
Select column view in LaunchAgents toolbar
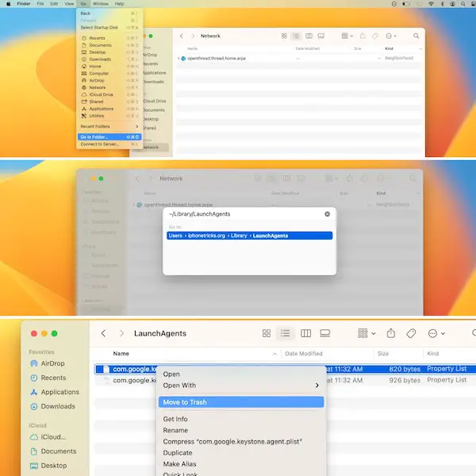pyautogui.click(x=305, y=333)
